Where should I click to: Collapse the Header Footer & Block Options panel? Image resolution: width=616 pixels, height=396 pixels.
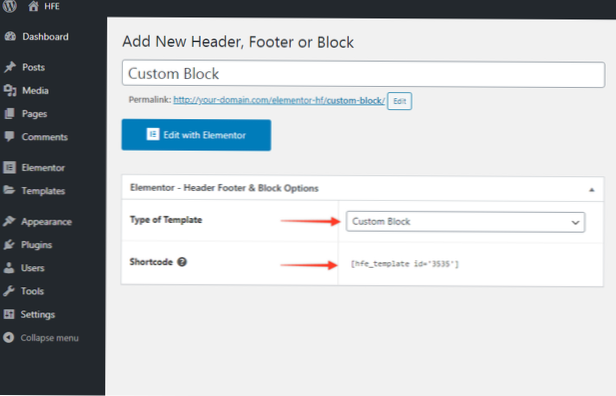coord(592,190)
